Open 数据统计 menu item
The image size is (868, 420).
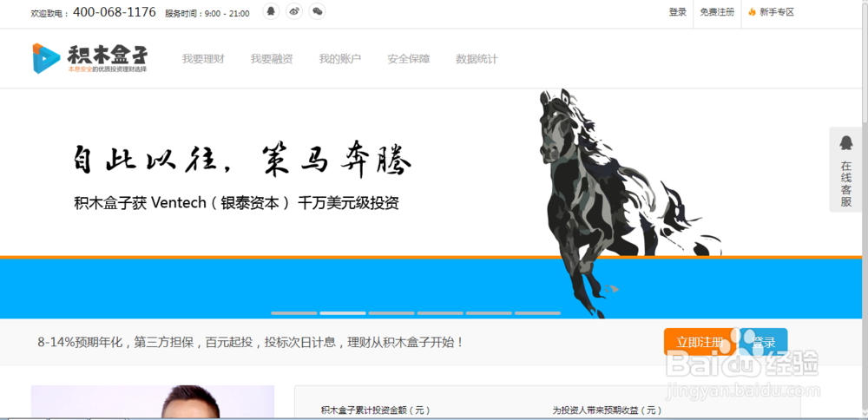tap(477, 59)
